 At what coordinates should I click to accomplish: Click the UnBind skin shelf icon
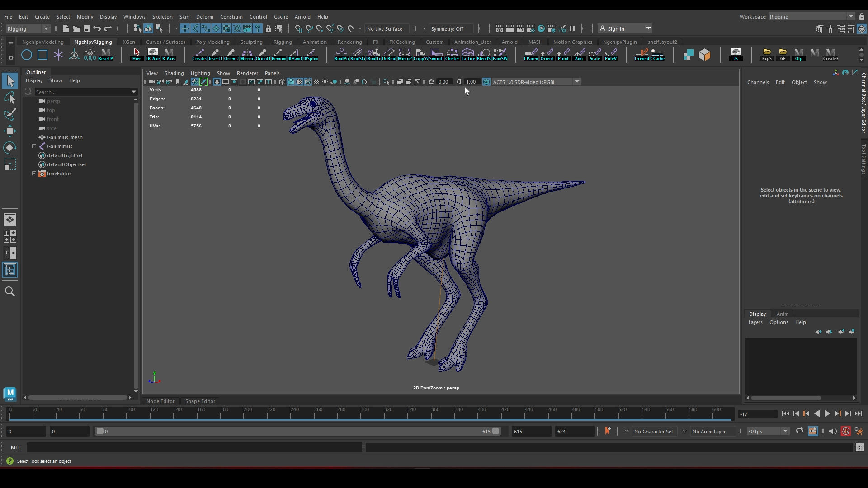click(x=389, y=55)
